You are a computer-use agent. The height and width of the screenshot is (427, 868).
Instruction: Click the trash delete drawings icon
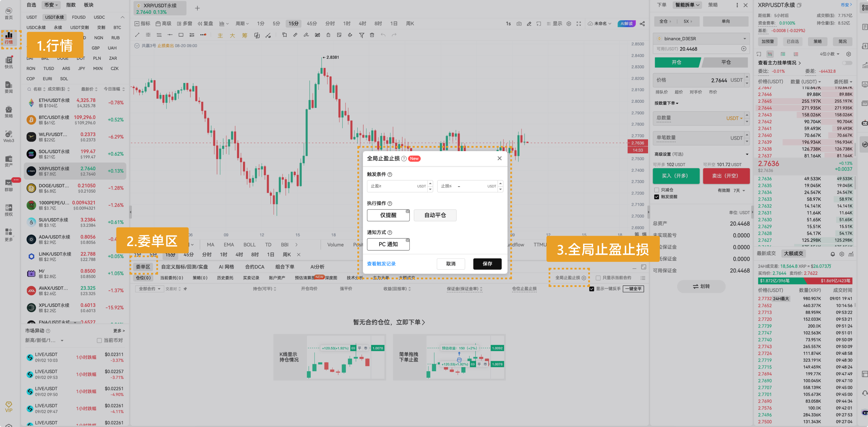pyautogui.click(x=372, y=35)
